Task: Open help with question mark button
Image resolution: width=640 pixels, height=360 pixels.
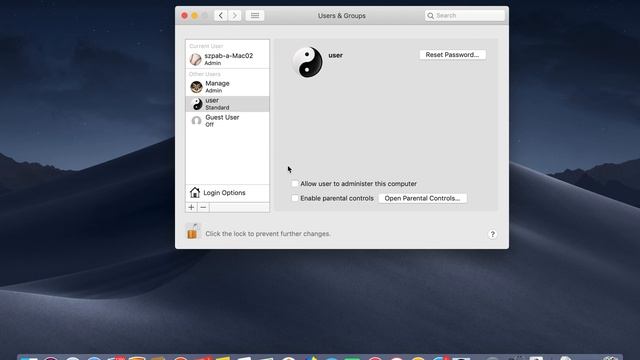Action: [x=492, y=234]
